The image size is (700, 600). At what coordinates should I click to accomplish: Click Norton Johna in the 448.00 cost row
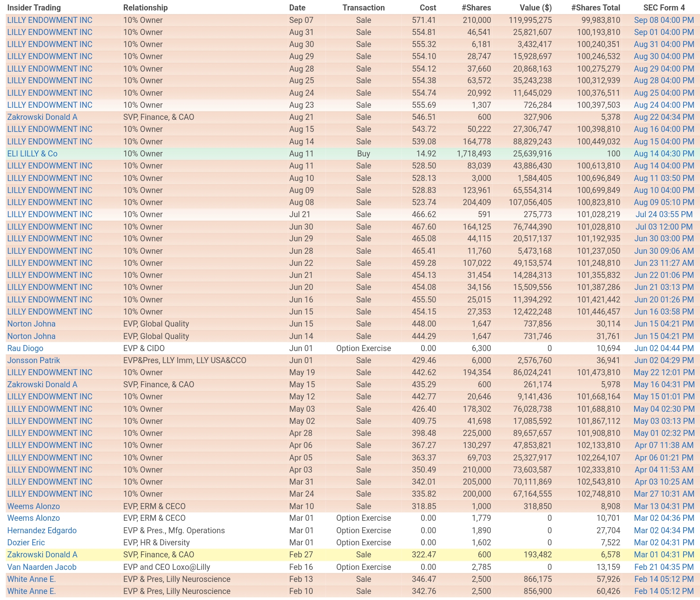point(31,324)
